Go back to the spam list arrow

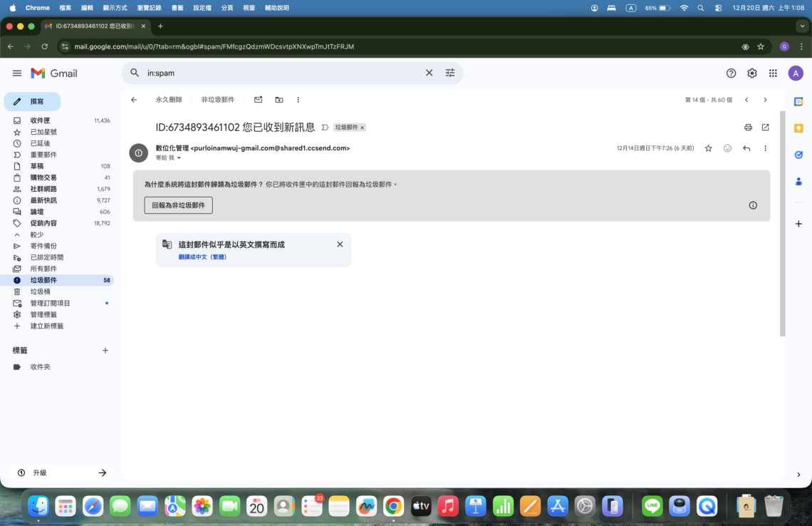point(134,100)
